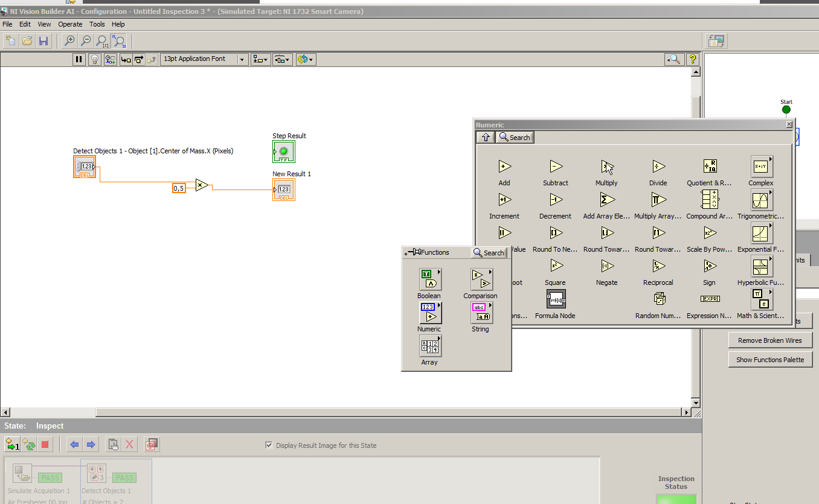This screenshot has height=504, width=819.
Task: Open the Boolean subpalette in Functions
Action: (x=429, y=279)
